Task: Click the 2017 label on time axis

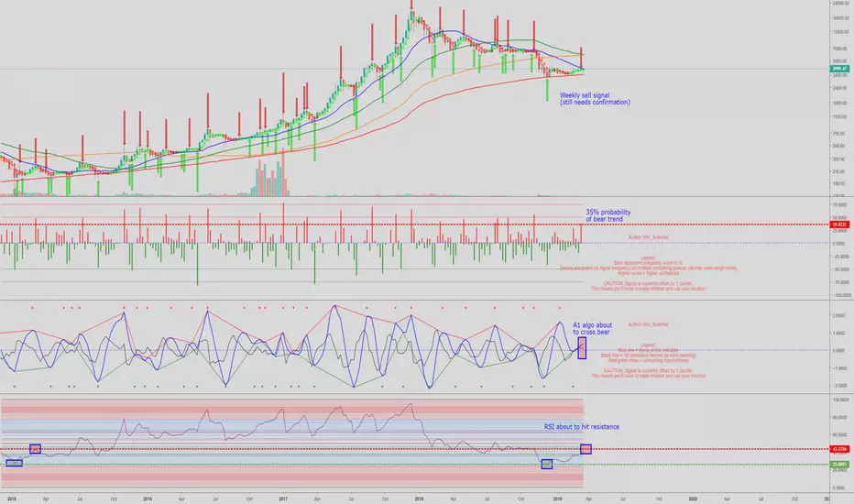Action: (283, 499)
